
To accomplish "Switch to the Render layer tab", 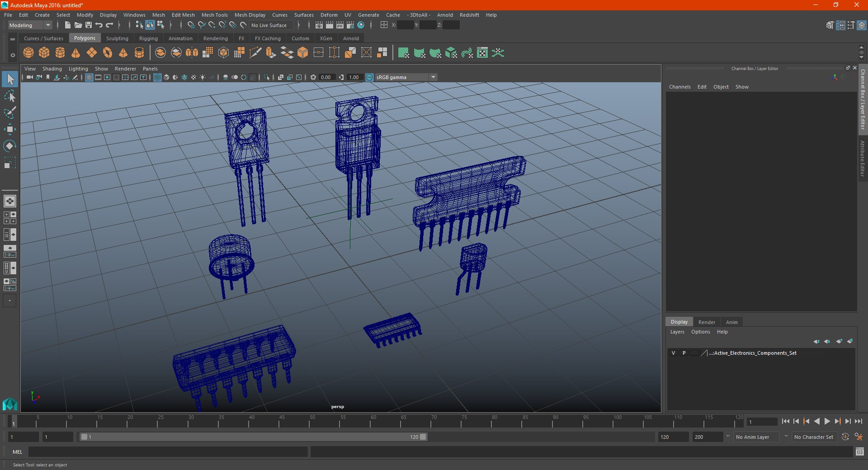I will (707, 322).
